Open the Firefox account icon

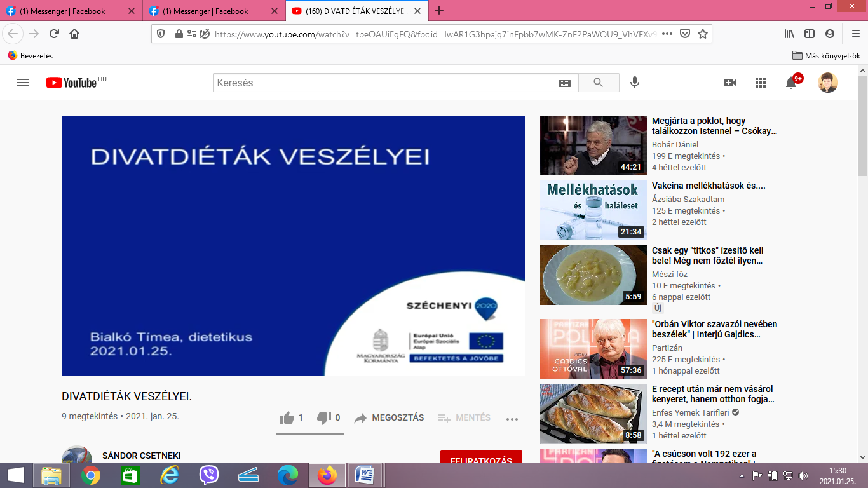pos(830,34)
